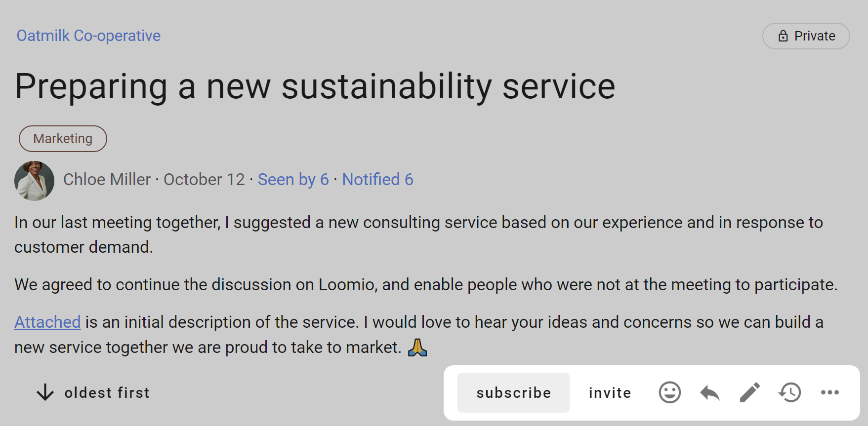
Task: Select Chloe Miller's name
Action: pos(107,179)
